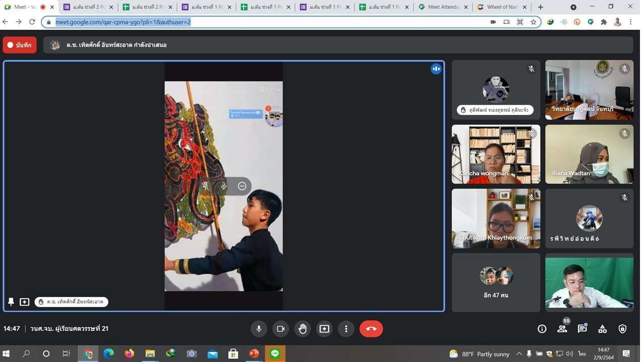
Task: Open the chat panel icon
Action: 582,329
